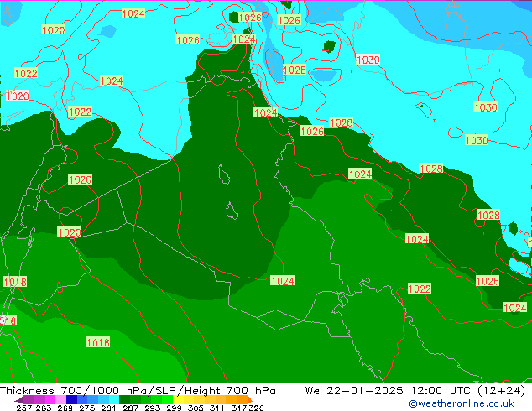Click the legend value 311

coord(217,408)
